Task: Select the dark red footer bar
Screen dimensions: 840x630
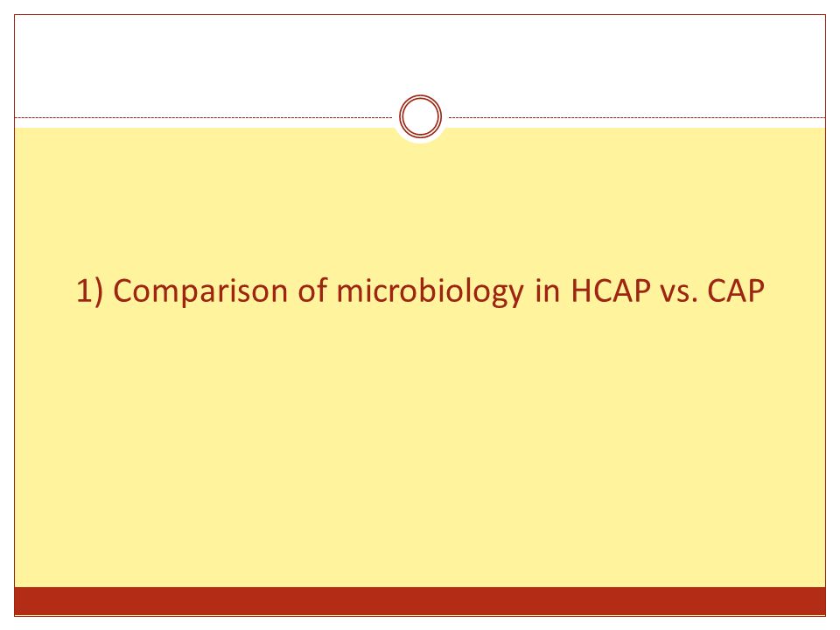Action: pyautogui.click(x=420, y=601)
